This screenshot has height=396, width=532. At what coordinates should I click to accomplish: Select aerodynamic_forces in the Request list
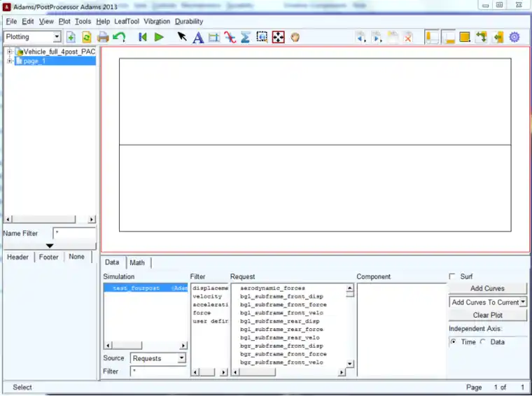pyautogui.click(x=272, y=288)
